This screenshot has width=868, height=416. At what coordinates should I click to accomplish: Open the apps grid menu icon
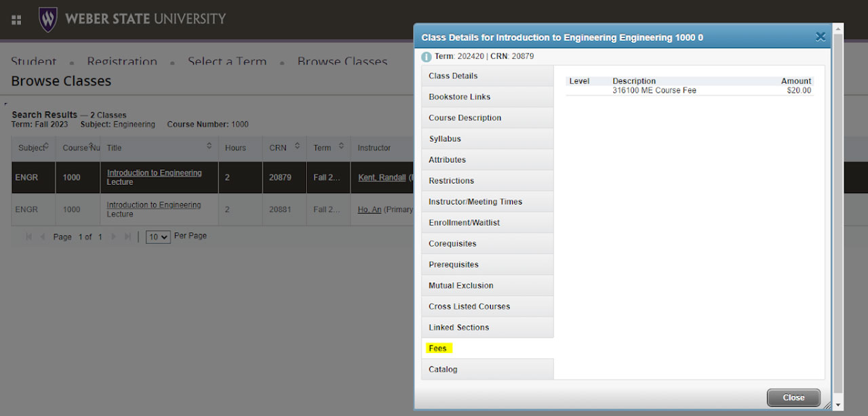pyautogui.click(x=16, y=20)
